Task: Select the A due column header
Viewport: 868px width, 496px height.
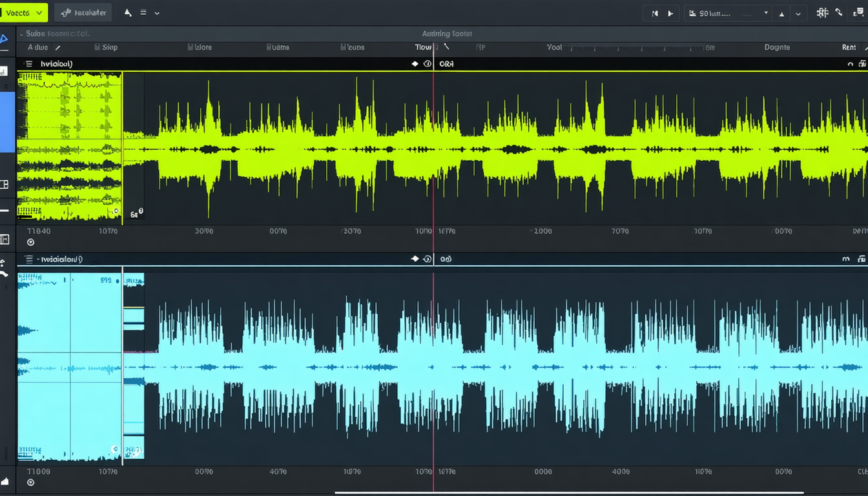Action: 37,47
